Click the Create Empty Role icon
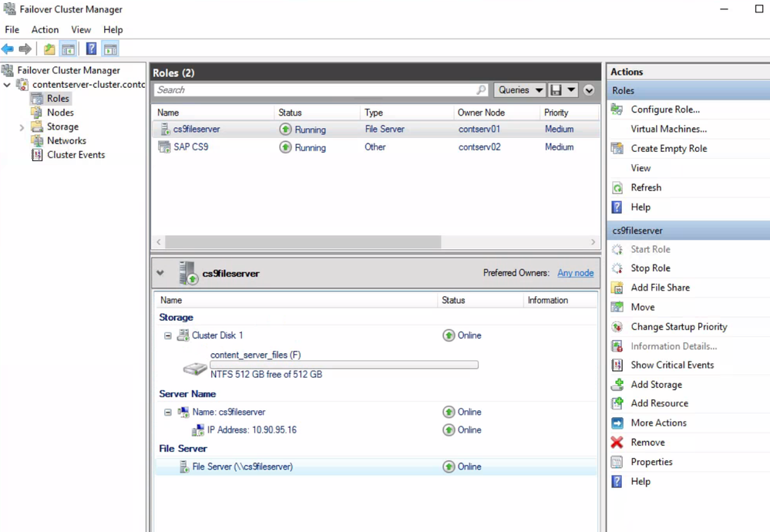This screenshot has height=532, width=770. 617,148
